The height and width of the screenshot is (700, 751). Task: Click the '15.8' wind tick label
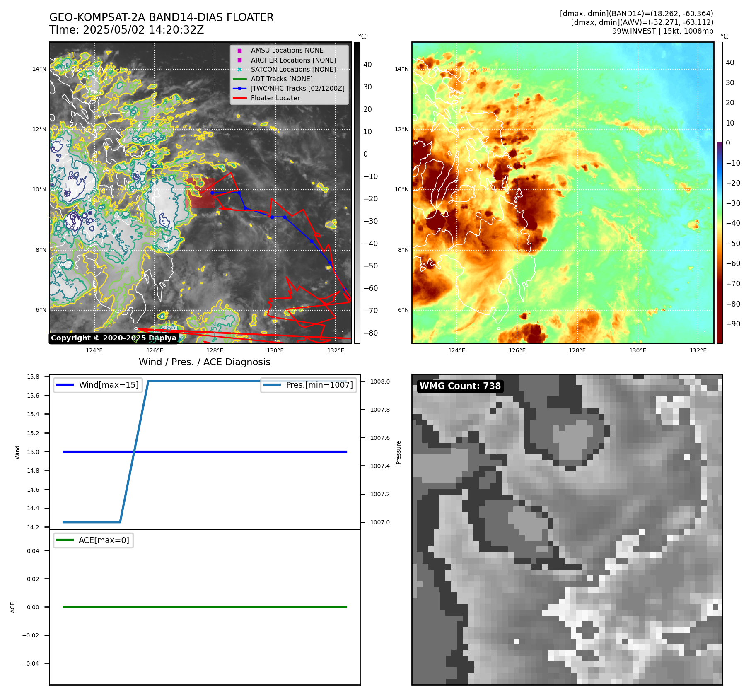33,377
